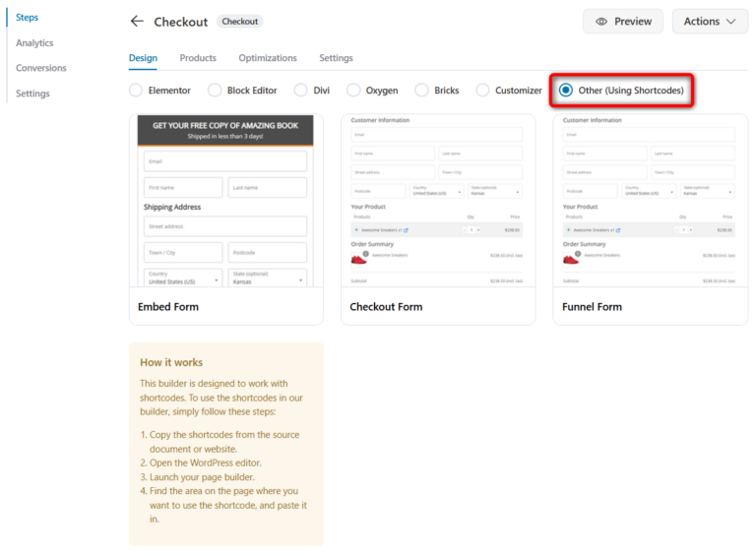This screenshot has width=756, height=556.
Task: Open the Settings tab in the top row
Action: pos(336,58)
